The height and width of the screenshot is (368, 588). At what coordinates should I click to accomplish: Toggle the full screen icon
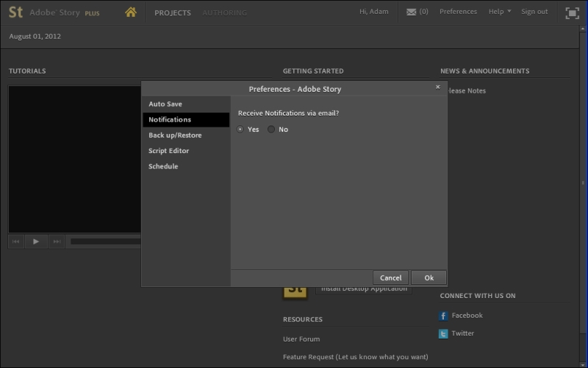(573, 13)
